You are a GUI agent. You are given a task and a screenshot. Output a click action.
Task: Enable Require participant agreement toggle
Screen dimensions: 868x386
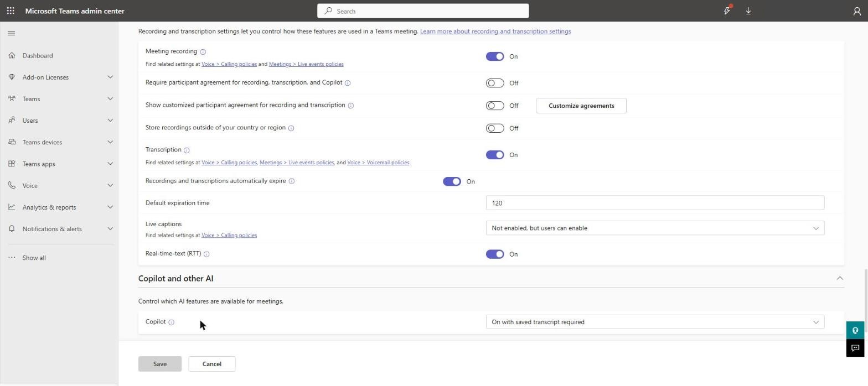click(x=495, y=83)
